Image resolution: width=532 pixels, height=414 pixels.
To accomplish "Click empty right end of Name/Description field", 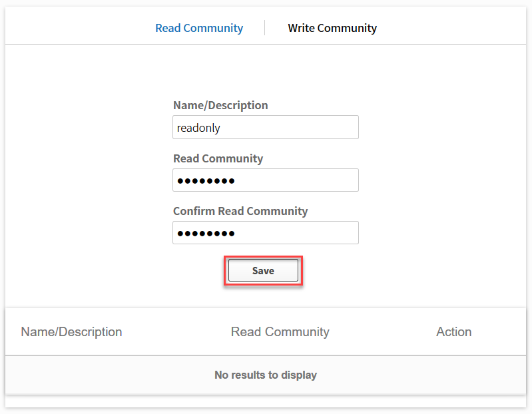I will [x=322, y=127].
